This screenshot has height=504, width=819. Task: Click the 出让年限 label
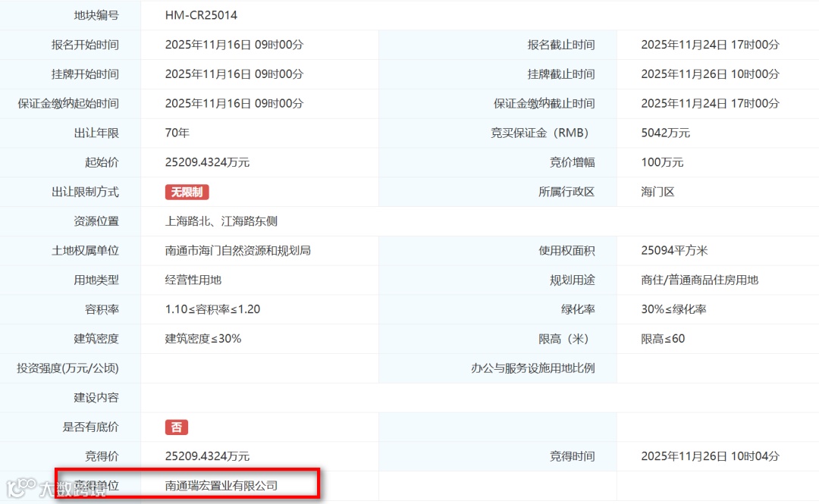point(96,133)
